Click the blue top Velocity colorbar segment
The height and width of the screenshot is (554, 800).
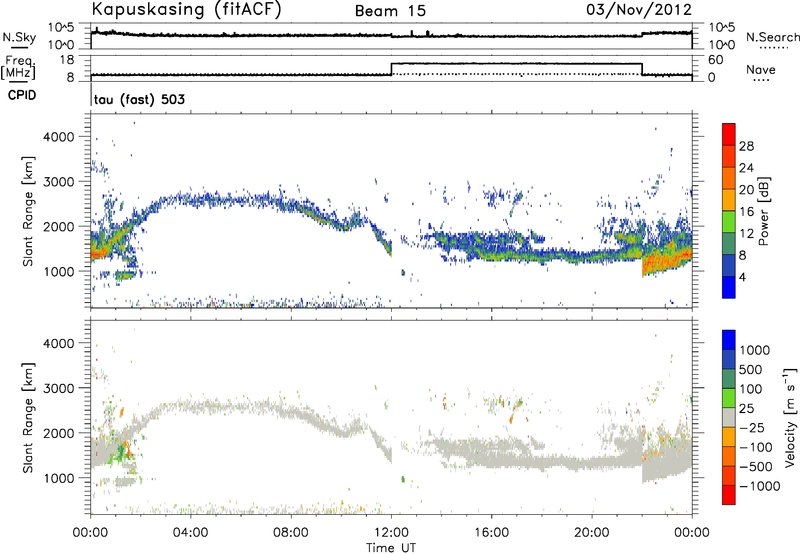[729, 340]
